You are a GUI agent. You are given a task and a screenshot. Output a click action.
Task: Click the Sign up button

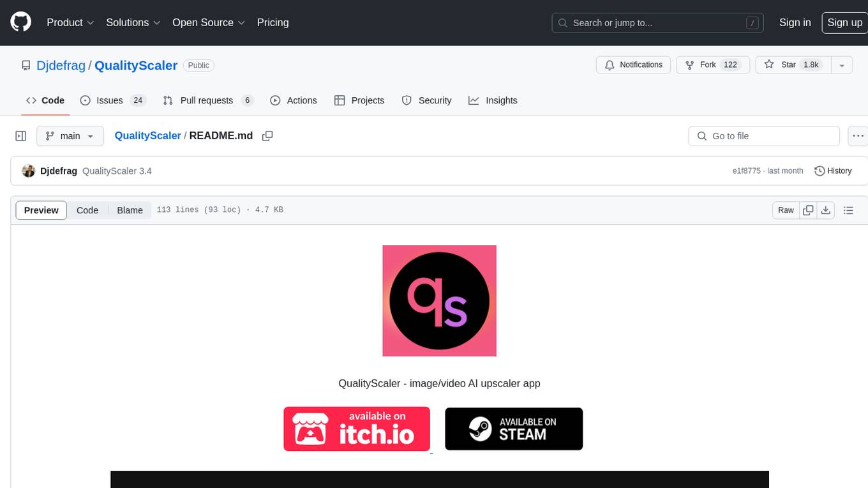click(844, 22)
